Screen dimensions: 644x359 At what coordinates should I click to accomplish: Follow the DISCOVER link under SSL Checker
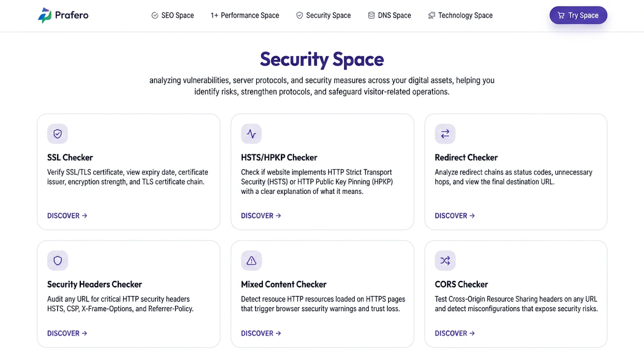(x=67, y=216)
